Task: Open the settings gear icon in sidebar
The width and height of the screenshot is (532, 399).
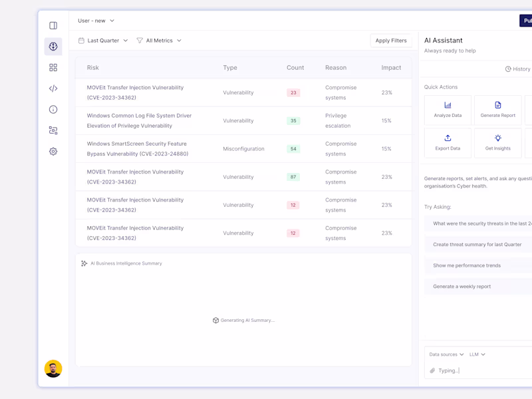Action: tap(53, 152)
